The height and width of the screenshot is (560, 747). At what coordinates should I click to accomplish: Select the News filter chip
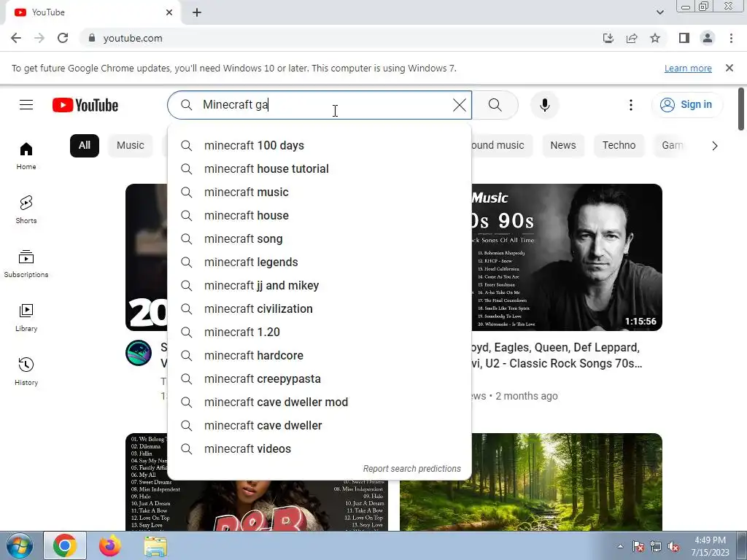[x=563, y=146]
